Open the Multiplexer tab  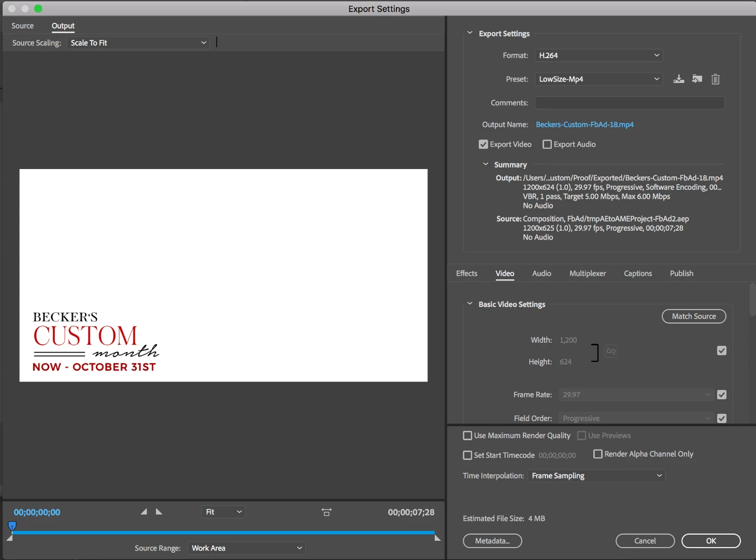588,273
